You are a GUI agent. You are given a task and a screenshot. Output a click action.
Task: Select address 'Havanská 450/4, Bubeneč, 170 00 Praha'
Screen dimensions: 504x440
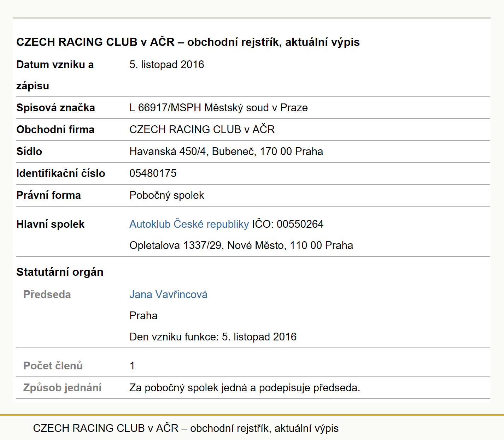tap(226, 151)
